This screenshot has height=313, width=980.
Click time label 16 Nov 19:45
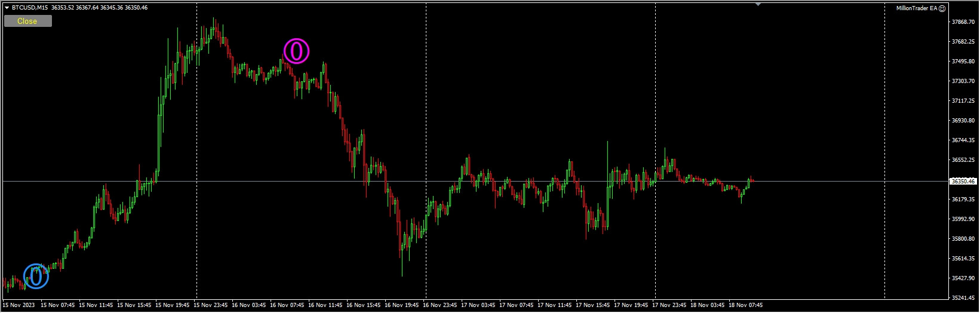402,305
